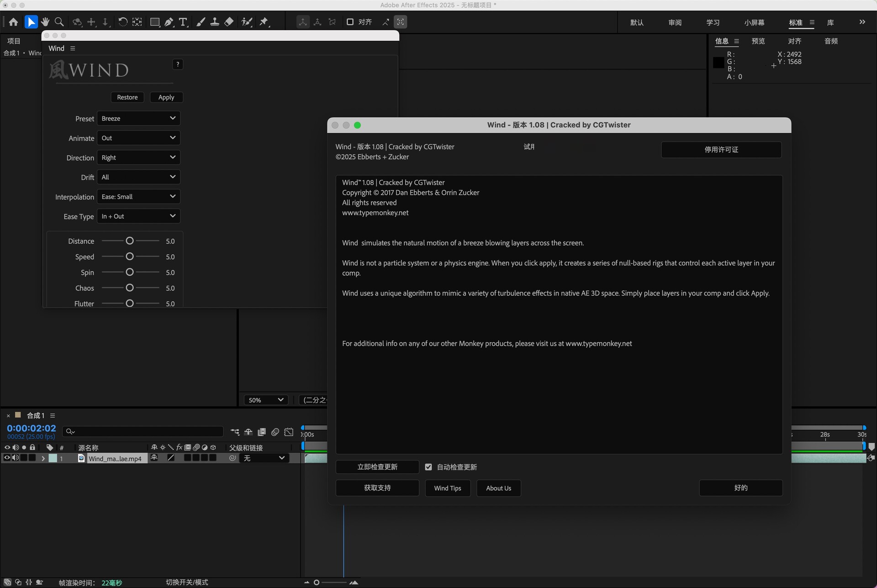877x588 pixels.
Task: Click the Home icon in the toolbar
Action: click(13, 22)
